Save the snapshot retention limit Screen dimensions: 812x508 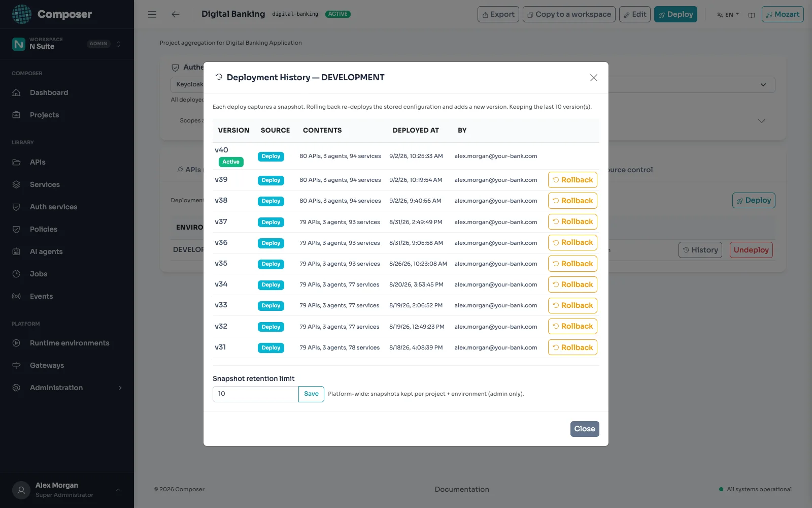[x=311, y=394]
